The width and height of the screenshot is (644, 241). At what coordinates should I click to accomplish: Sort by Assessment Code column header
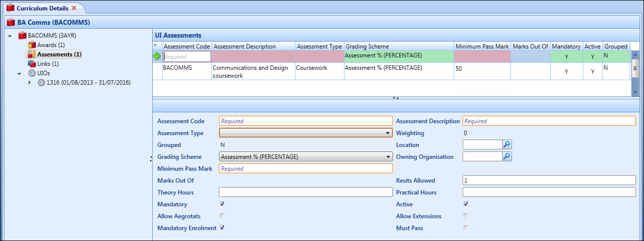point(187,47)
